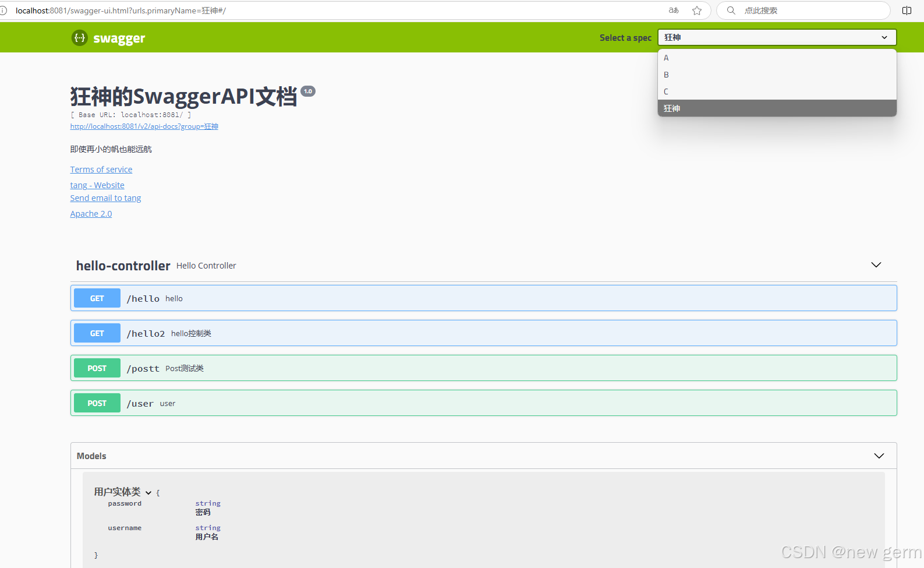This screenshot has width=924, height=568.
Task: Click the browser address bar URL
Action: coord(121,10)
